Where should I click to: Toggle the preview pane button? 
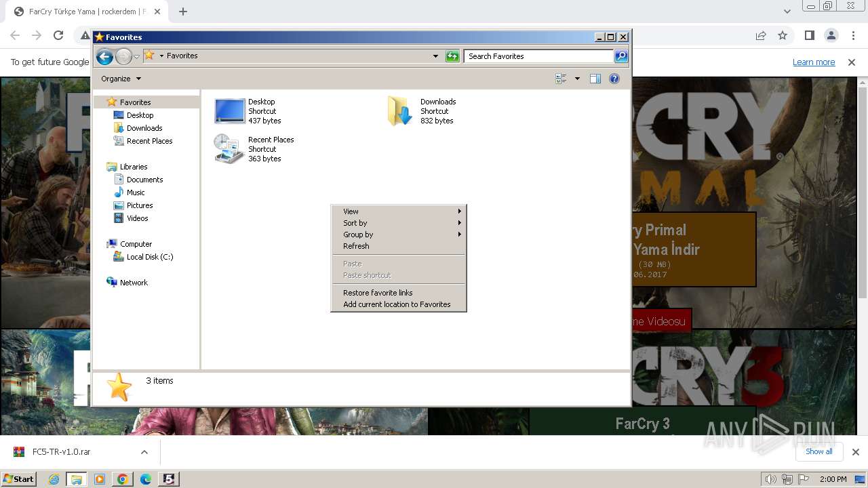point(595,79)
